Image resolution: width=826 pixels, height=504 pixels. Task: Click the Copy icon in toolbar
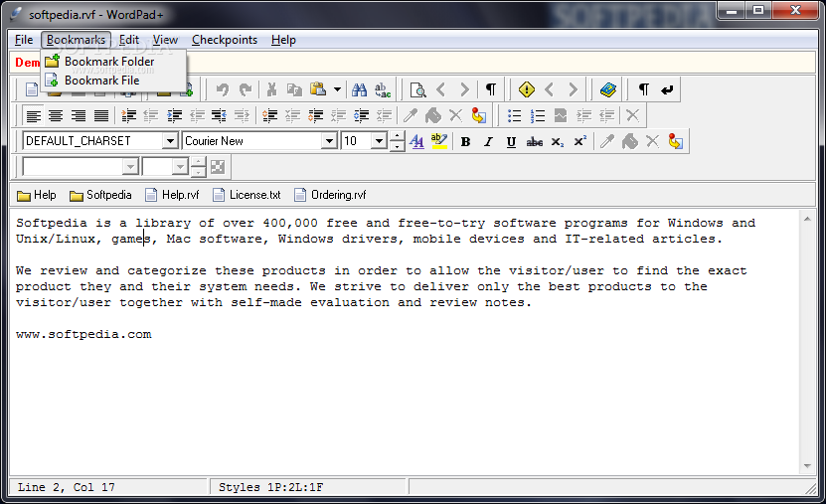(294, 90)
